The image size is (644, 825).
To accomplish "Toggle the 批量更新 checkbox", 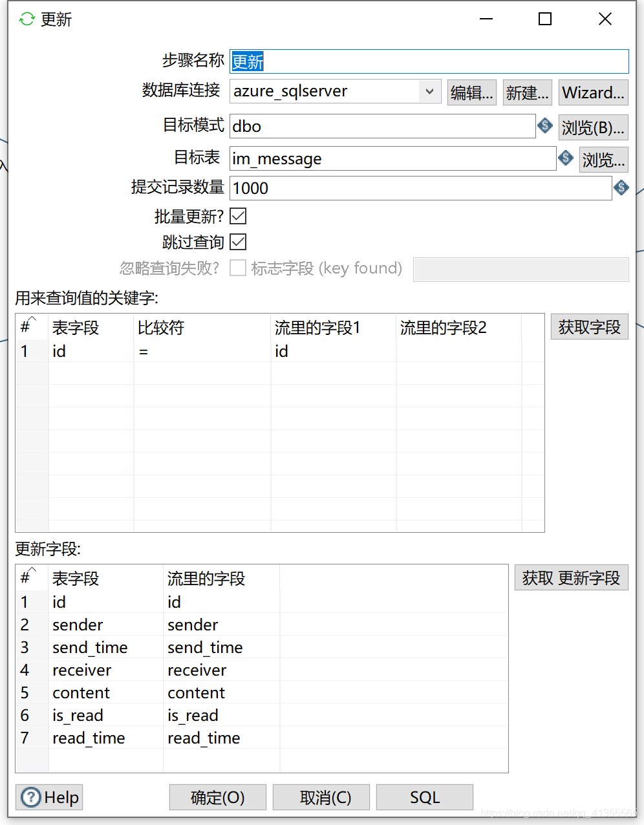I will 238,216.
